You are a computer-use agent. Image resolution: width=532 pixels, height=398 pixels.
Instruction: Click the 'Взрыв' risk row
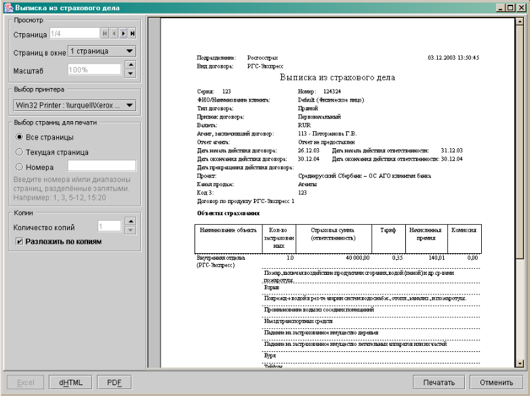pos(272,288)
